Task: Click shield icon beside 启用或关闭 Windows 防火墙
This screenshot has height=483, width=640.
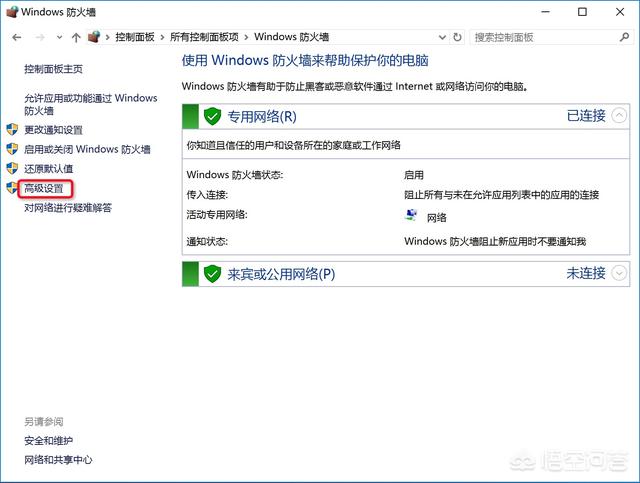Action: coord(12,149)
